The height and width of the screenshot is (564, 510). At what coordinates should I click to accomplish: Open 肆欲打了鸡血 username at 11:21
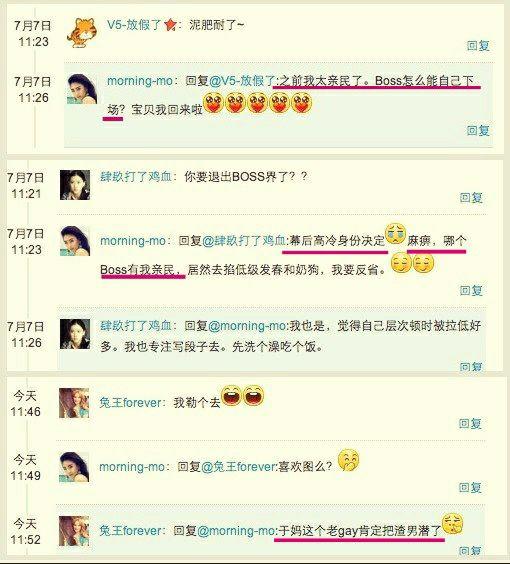pyautogui.click(x=136, y=177)
